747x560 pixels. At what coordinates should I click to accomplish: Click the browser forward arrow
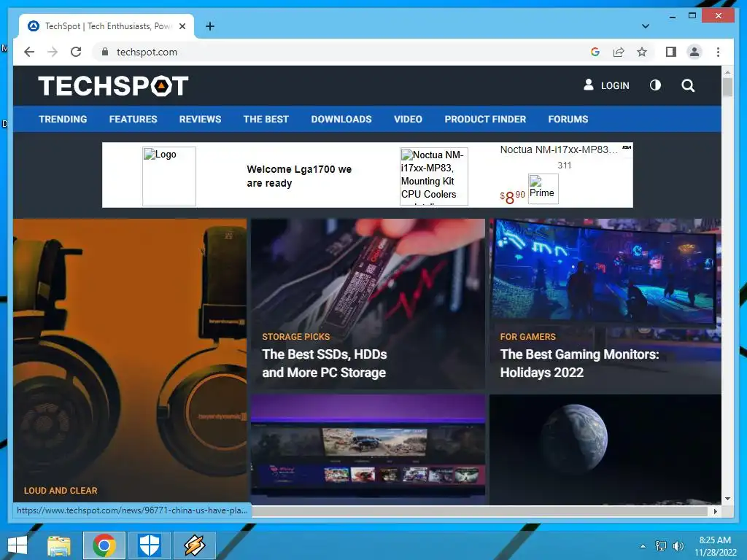point(53,52)
